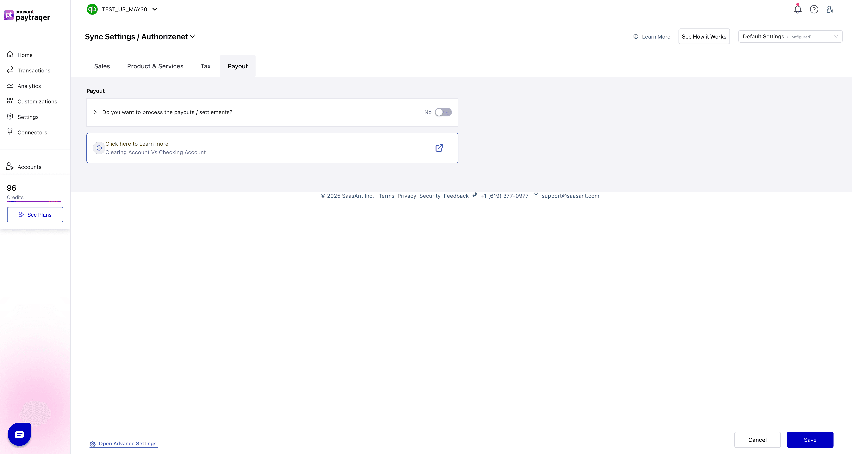Enable processing of payouts / settlements
The width and height of the screenshot is (868, 454).
[443, 112]
